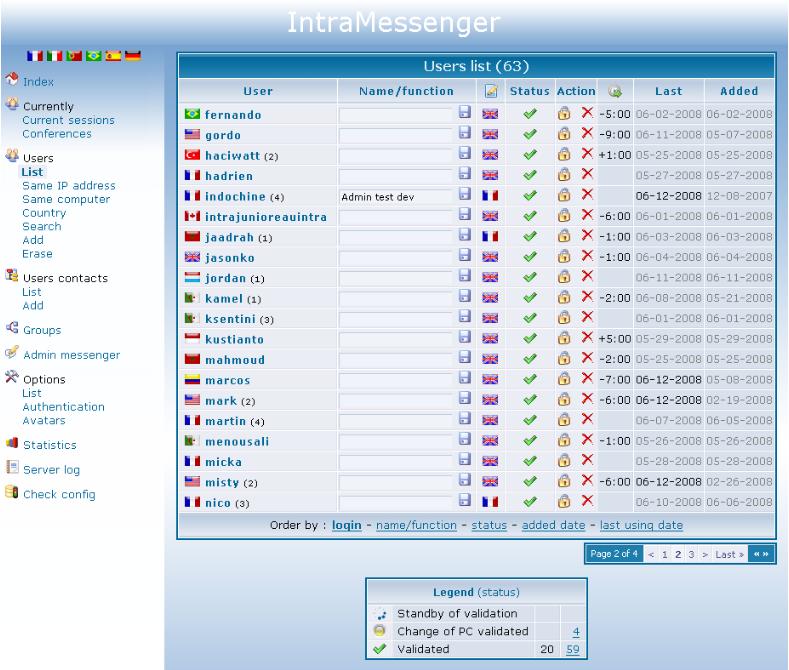This screenshot has height=670, width=789.
Task: Click the time zone column header icon
Action: pos(615,92)
